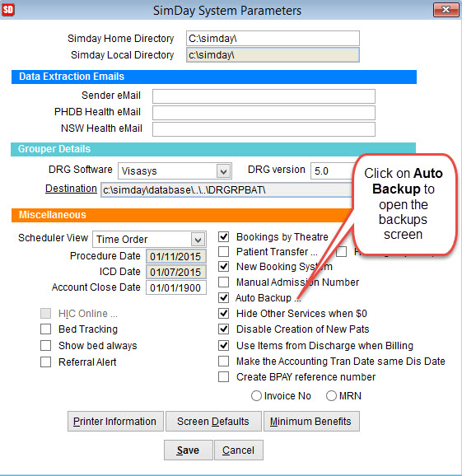Image resolution: width=462 pixels, height=476 pixels.
Task: Uncheck Bookings by Theatre
Action: pos(224,237)
